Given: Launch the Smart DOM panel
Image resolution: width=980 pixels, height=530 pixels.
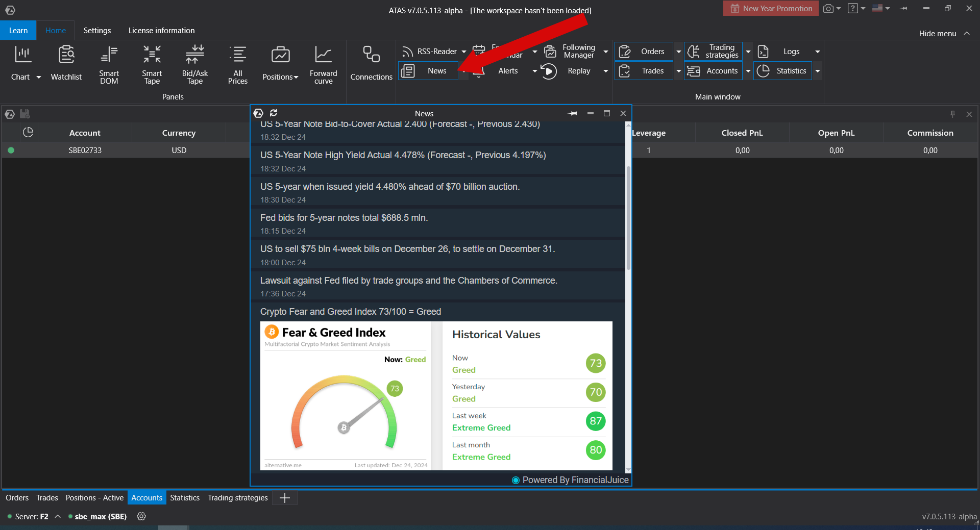Looking at the screenshot, I should (109, 64).
